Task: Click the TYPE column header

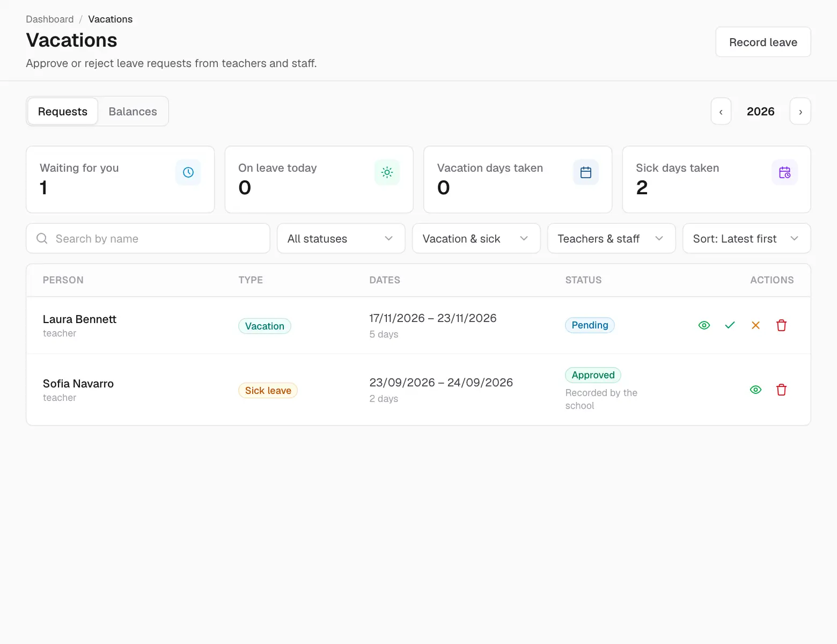Action: 251,280
